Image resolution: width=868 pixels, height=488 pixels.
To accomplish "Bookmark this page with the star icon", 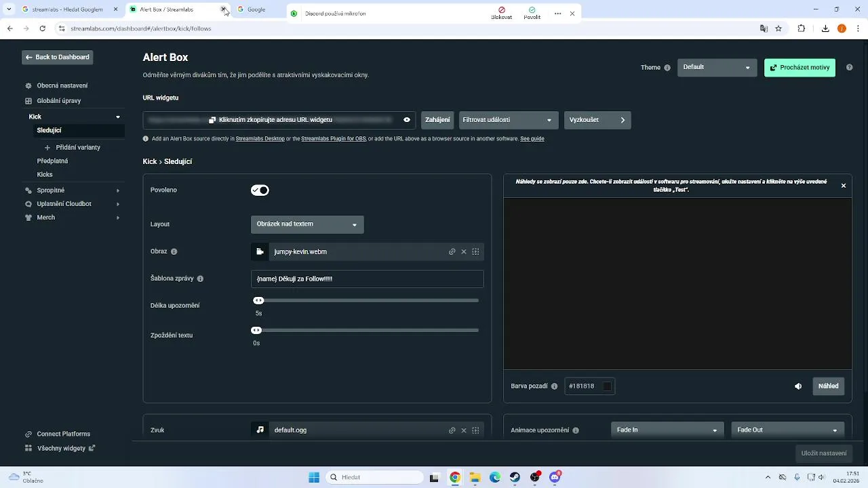I will click(778, 28).
